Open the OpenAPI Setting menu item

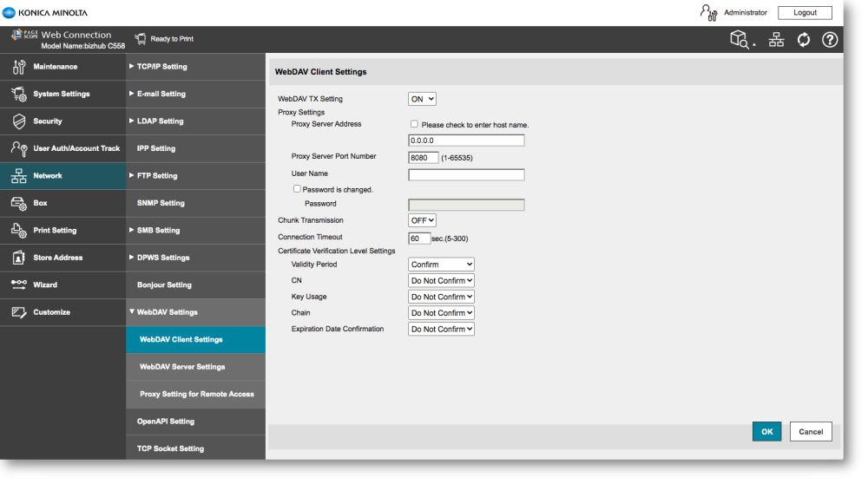(x=195, y=422)
